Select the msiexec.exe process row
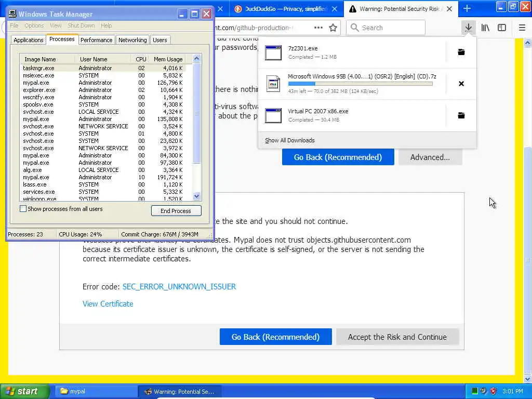Image resolution: width=532 pixels, height=399 pixels. 103,75
